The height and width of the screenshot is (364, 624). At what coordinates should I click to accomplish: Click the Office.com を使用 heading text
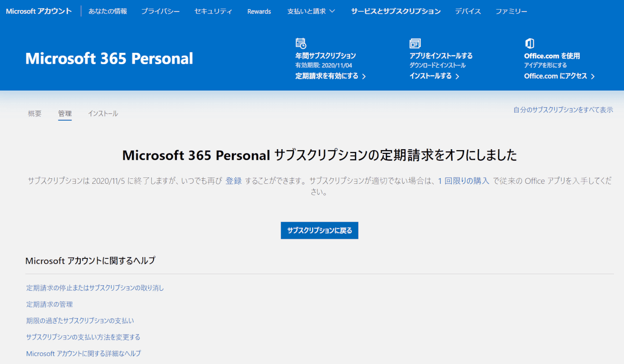[x=552, y=56]
